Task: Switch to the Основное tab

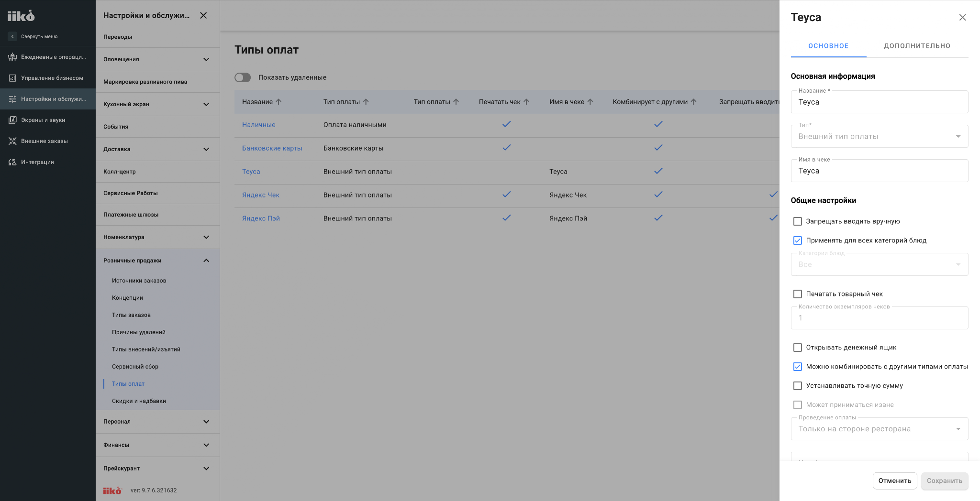Action: point(828,46)
